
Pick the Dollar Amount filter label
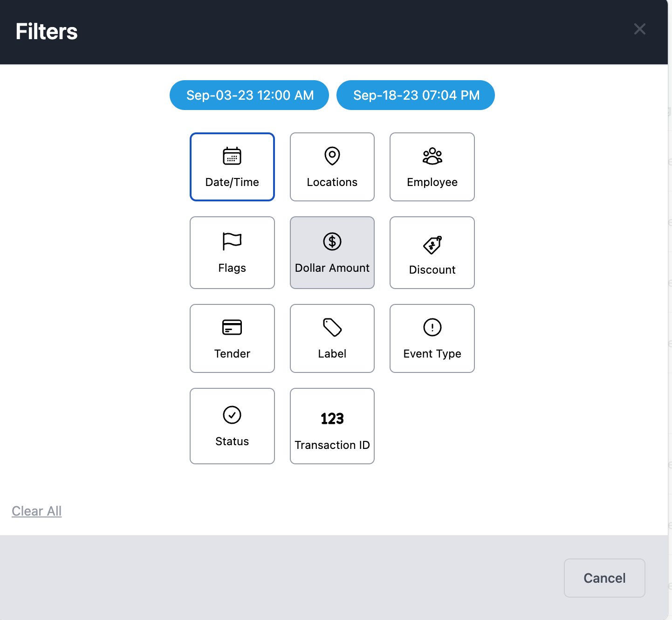coord(332,268)
